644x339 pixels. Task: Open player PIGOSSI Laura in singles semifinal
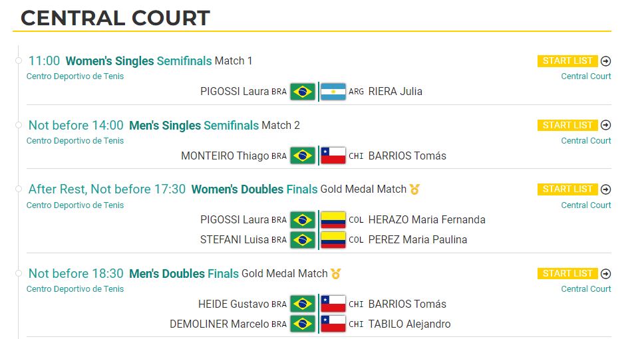tap(235, 92)
